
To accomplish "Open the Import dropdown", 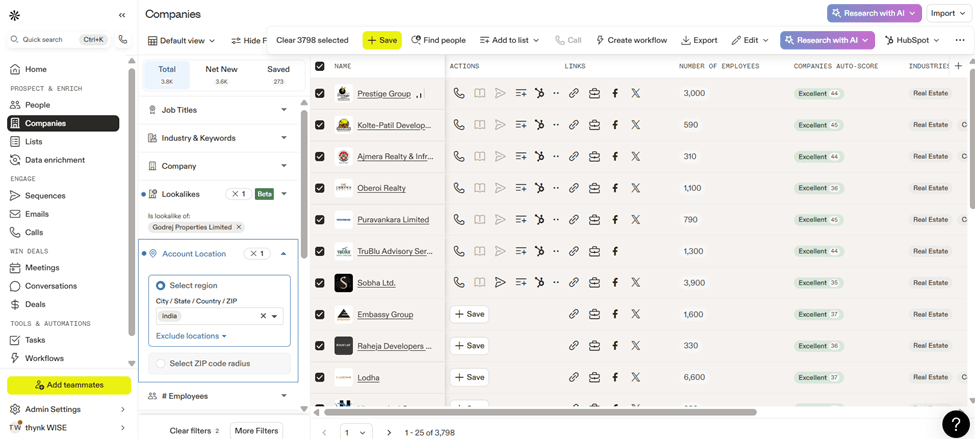I will click(x=950, y=13).
